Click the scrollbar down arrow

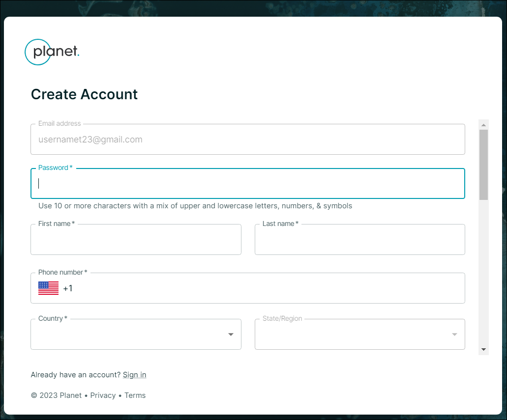pyautogui.click(x=483, y=349)
